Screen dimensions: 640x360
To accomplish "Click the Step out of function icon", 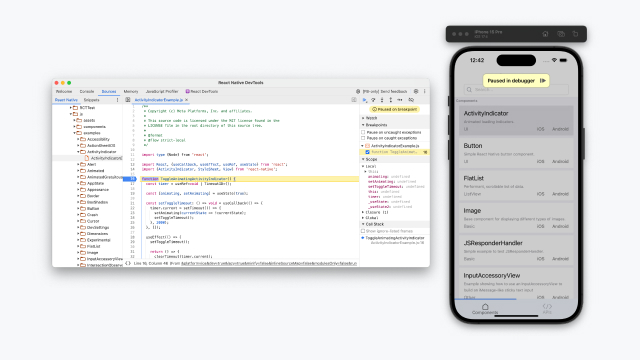I will pyautogui.click(x=391, y=100).
